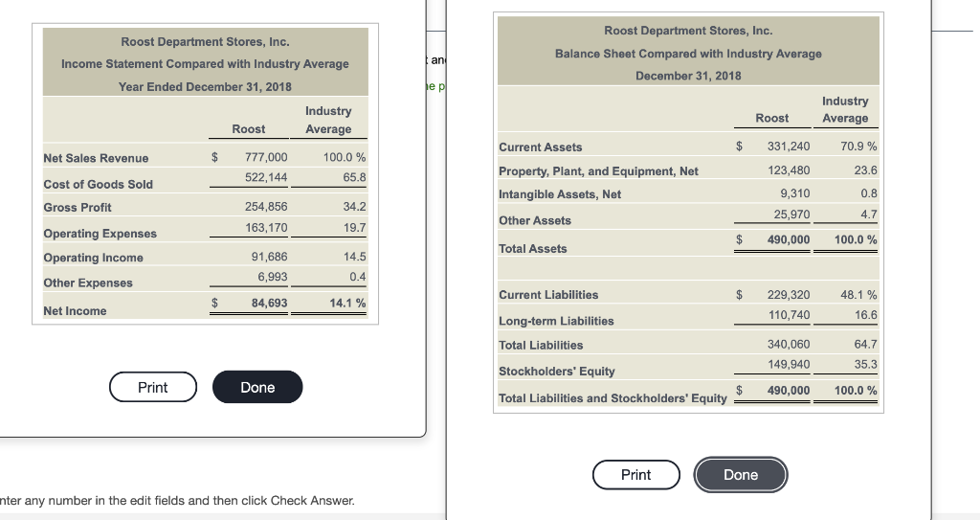Screen dimensions: 980x520
Task: Select the 70.9 % industry average value
Action: tap(858, 146)
